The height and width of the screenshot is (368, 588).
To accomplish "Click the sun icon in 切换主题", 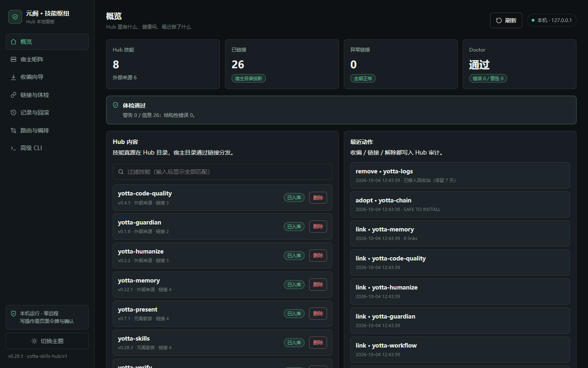I will [x=34, y=341].
